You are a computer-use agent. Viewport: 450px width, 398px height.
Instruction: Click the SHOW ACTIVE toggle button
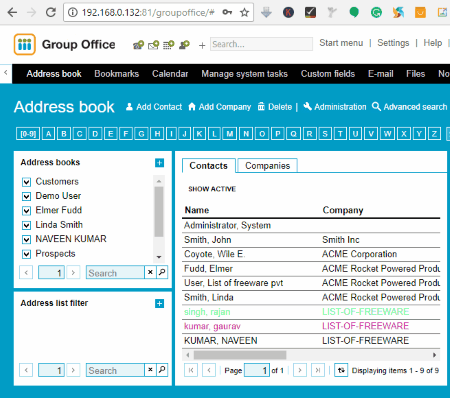(x=212, y=189)
